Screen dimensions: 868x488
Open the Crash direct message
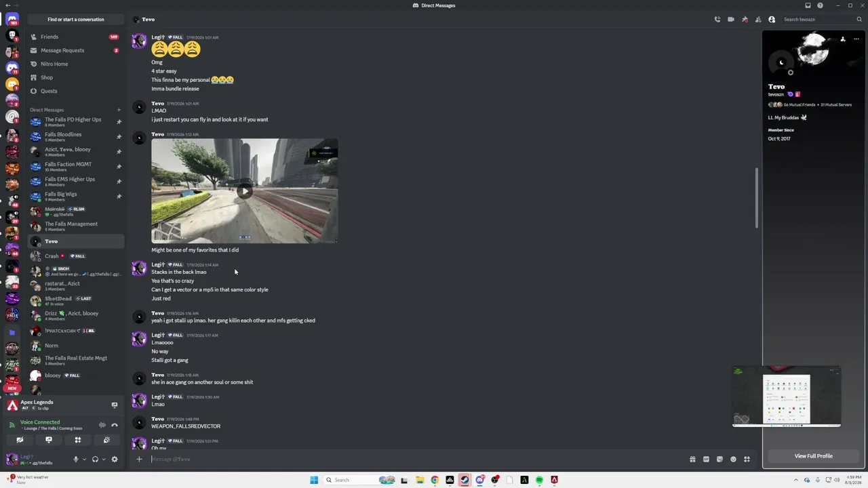tap(75, 256)
